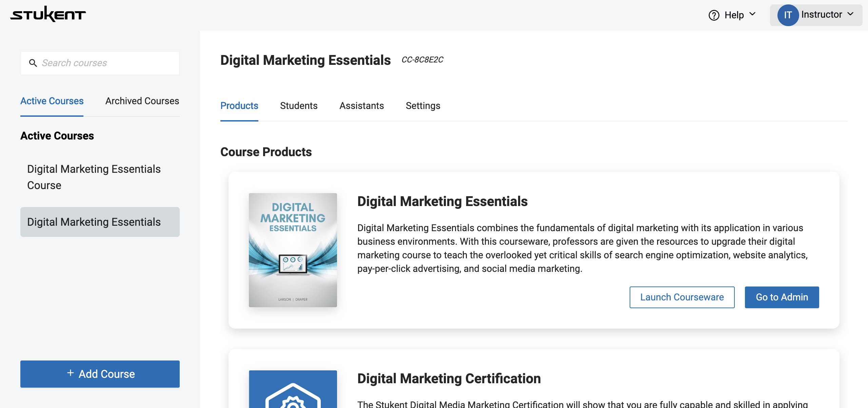Click the Go to Admin button
This screenshot has height=408, width=868.
(782, 297)
